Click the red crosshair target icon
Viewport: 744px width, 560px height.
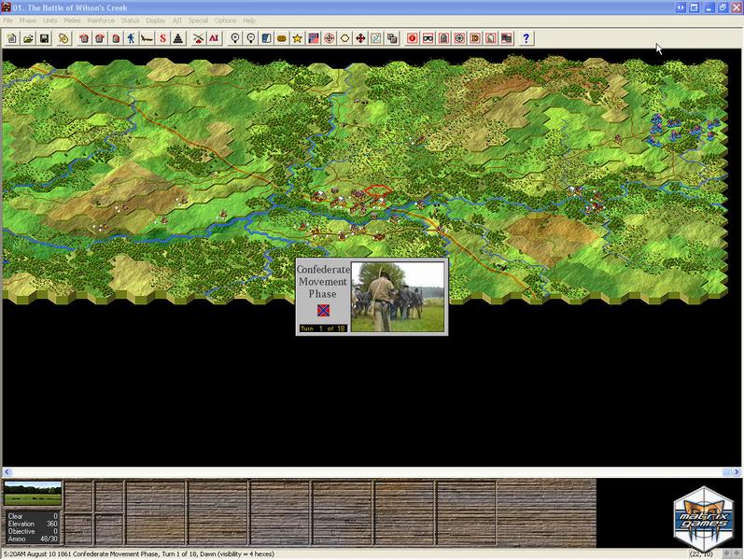(x=329, y=38)
